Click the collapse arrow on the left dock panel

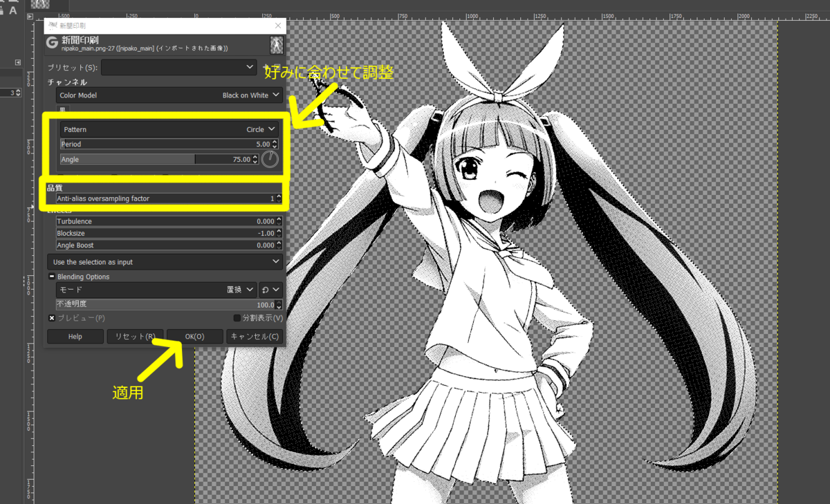pos(17,62)
